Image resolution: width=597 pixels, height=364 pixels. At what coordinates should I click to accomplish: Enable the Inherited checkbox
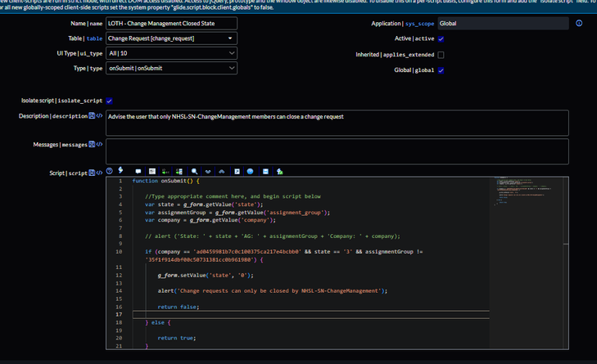coord(441,55)
